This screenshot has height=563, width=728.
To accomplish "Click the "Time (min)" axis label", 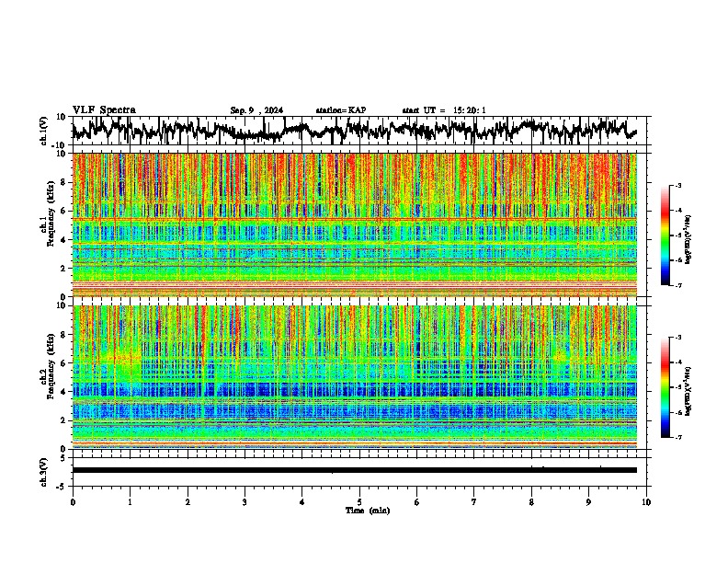I will coord(368,511).
